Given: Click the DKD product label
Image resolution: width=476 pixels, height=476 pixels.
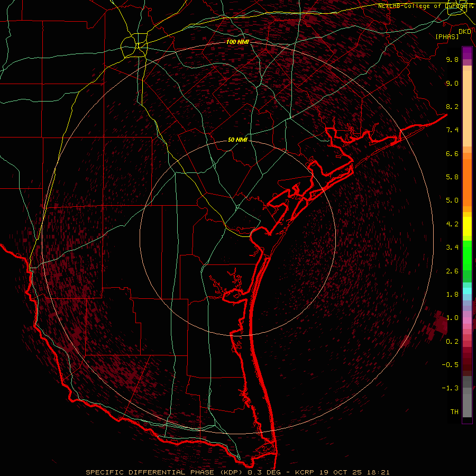Looking at the screenshot, I should [465, 32].
